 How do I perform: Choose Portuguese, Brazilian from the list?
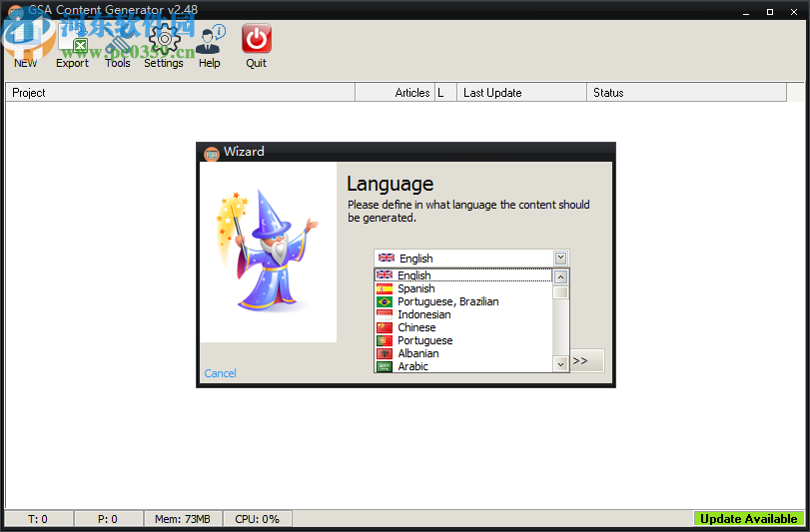click(463, 301)
